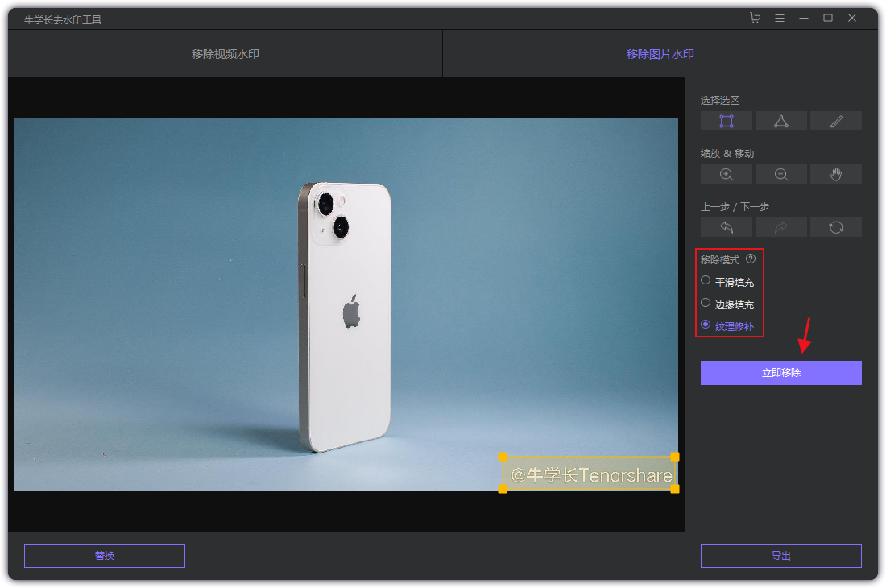This screenshot has width=886, height=588.
Task: Switch to 移除视频水印 tab
Action: point(226,54)
